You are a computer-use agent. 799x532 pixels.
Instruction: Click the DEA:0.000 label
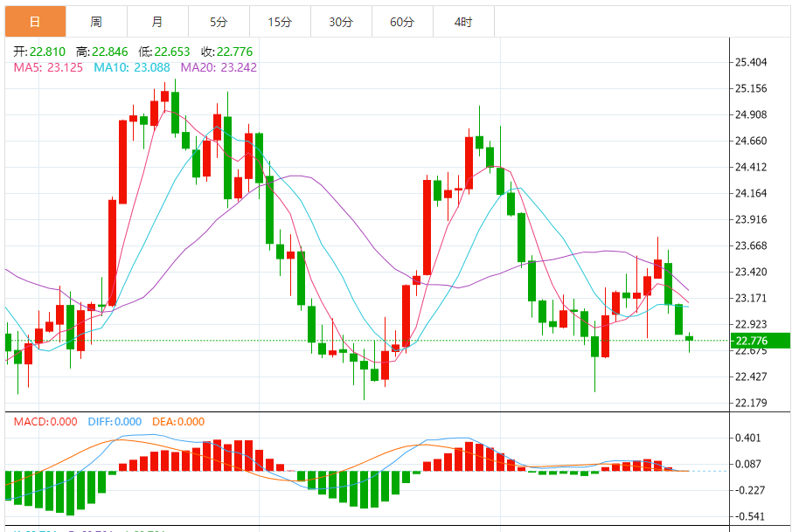178,422
